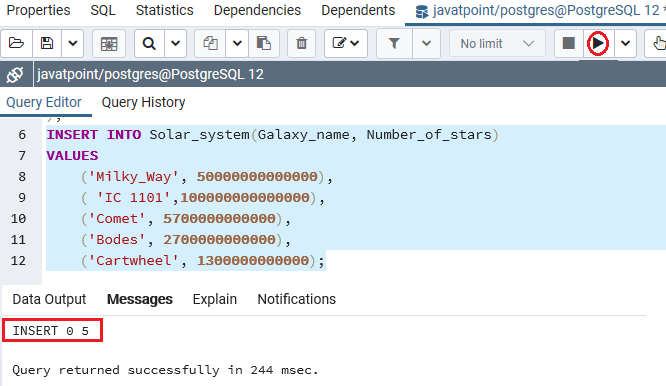Toggle the connection status icon
The height and width of the screenshot is (386, 666).
(15, 75)
